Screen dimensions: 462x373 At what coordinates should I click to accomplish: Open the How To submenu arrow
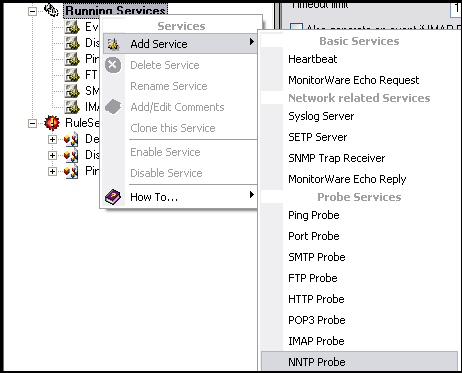tap(252, 195)
